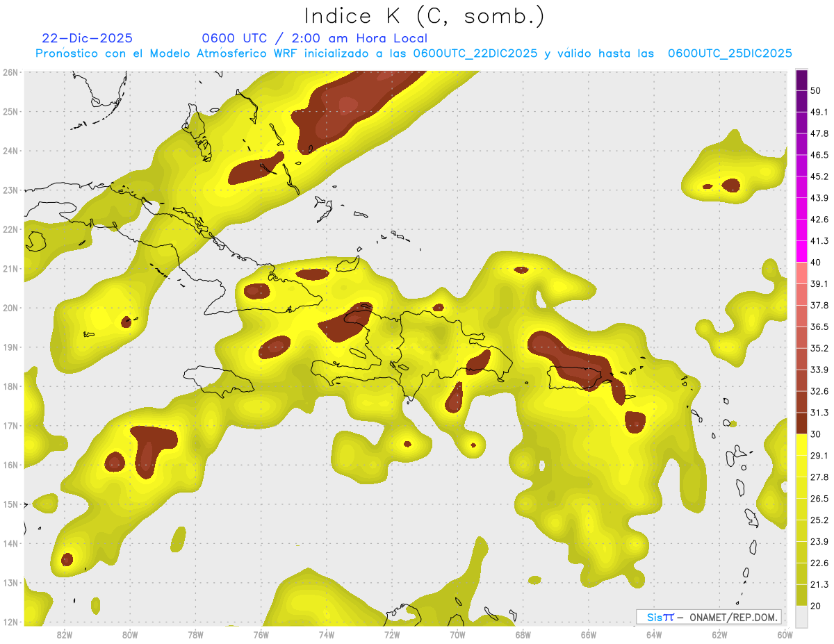Image resolution: width=834 pixels, height=644 pixels.
Task: Click '0600 UTC / 2:00 am Hora Local' text
Action: pyautogui.click(x=314, y=38)
